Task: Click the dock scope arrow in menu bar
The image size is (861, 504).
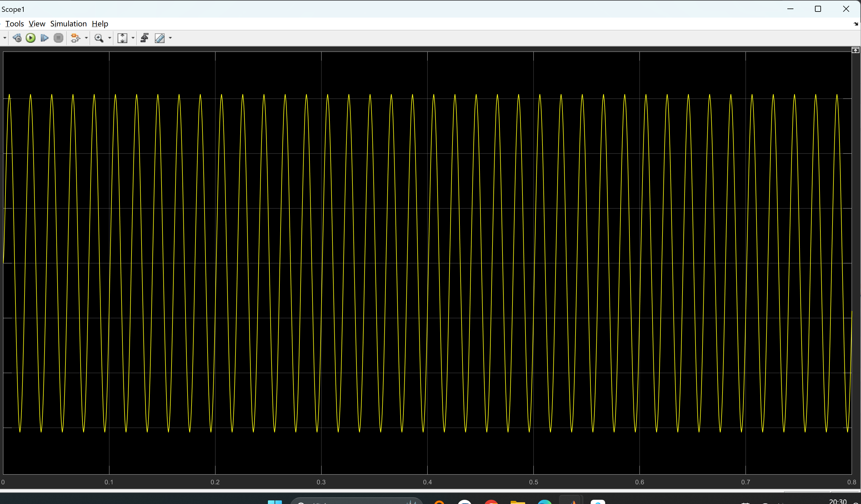Action: pos(856,24)
